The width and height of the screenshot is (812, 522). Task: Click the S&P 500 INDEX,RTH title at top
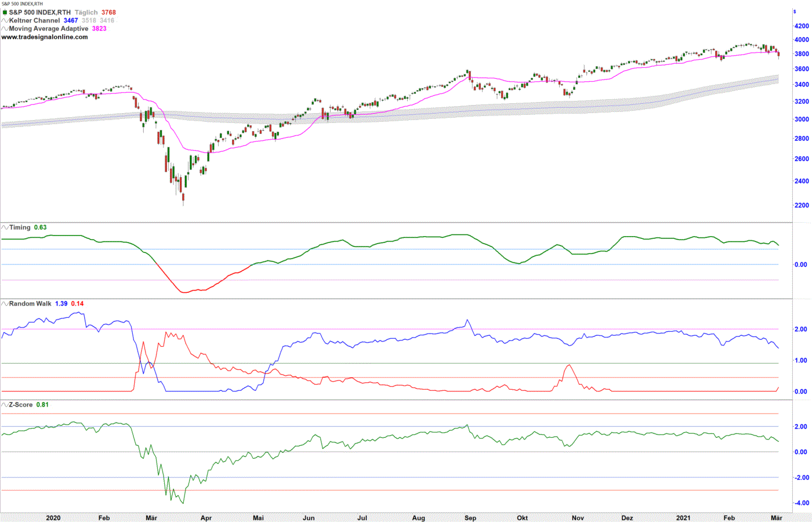(x=40, y=12)
